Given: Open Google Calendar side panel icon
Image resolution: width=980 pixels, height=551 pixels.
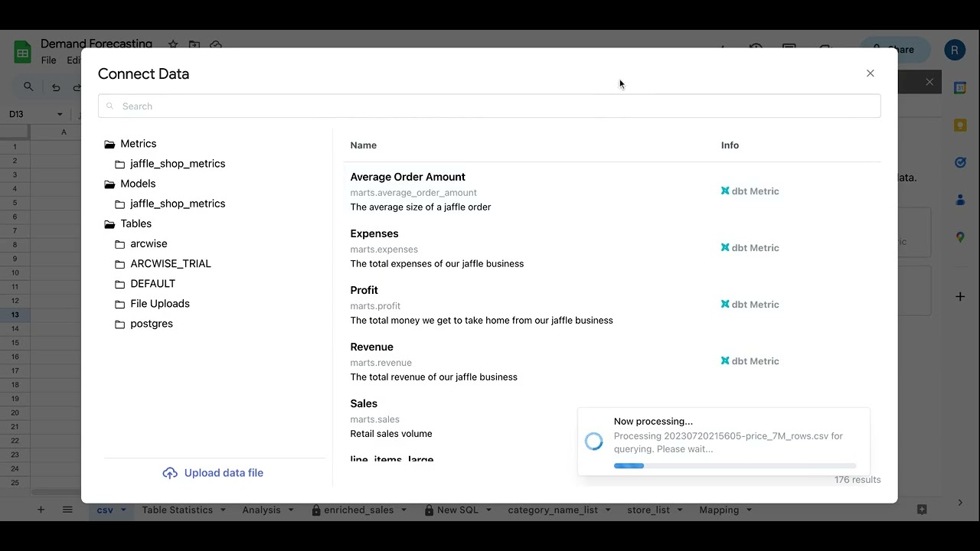Looking at the screenshot, I should pos(960,88).
